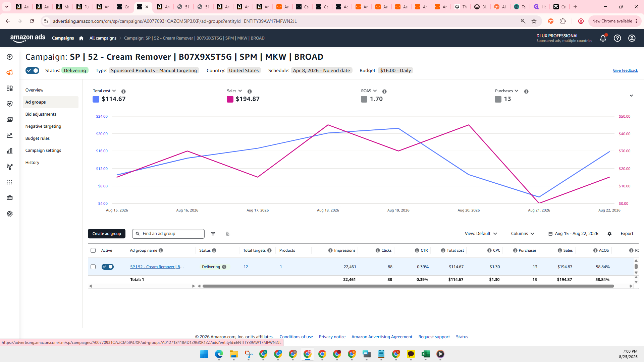
Task: Open the View: Default dropdown
Action: pyautogui.click(x=481, y=234)
